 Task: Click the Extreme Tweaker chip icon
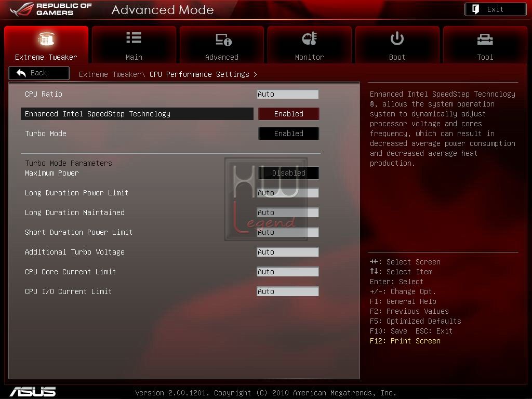46,38
